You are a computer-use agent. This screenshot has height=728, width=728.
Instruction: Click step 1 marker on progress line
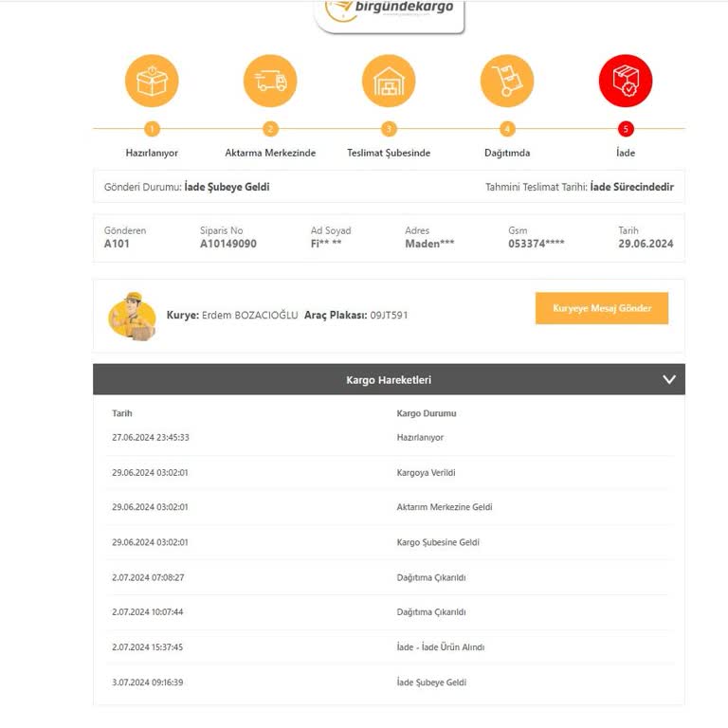point(153,129)
